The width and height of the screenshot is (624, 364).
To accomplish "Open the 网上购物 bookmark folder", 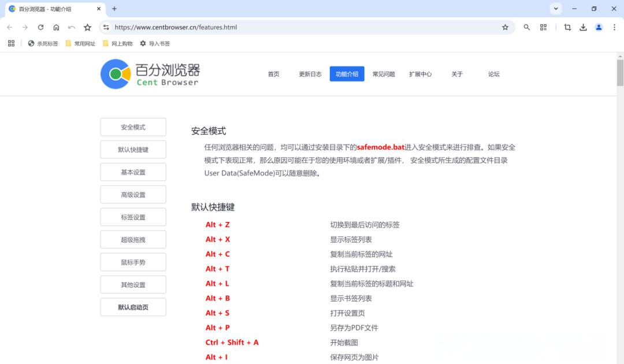I will pyautogui.click(x=117, y=43).
